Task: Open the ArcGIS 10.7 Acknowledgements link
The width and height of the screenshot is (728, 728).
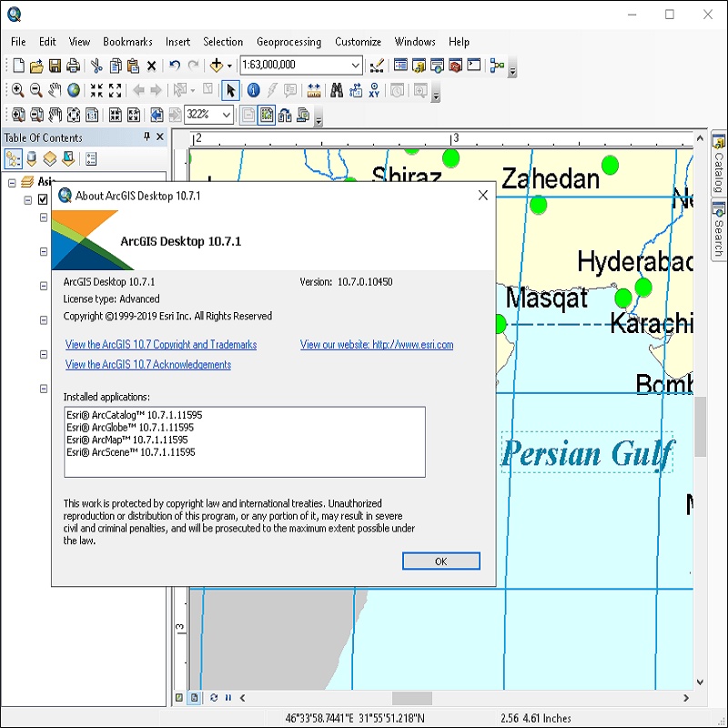Action: [x=148, y=365]
